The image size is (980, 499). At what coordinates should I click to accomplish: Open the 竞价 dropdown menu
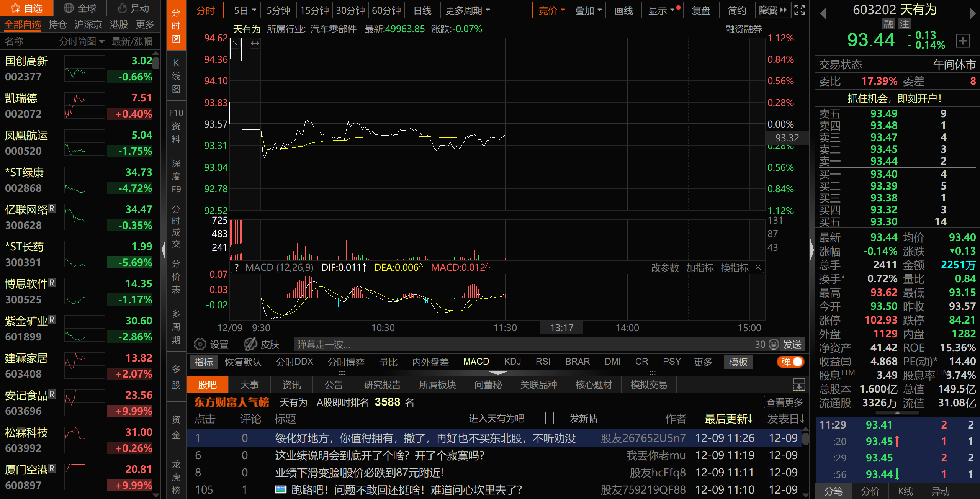click(x=551, y=10)
